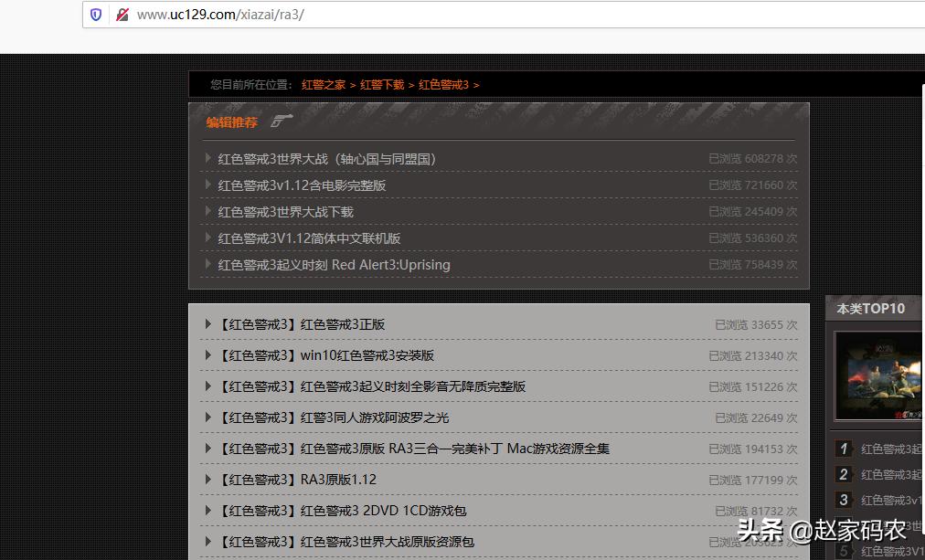
Task: Open 【红色警戒3】RA3原版1.12 link
Action: 297,481
